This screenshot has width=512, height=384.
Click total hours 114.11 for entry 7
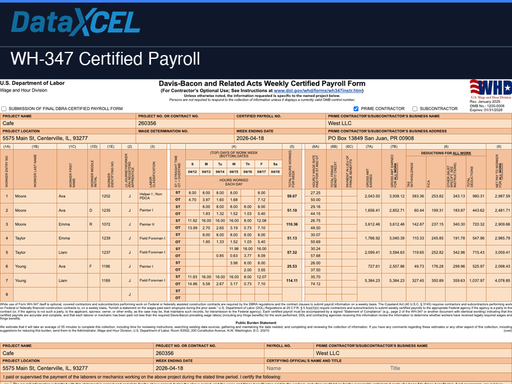click(292, 280)
